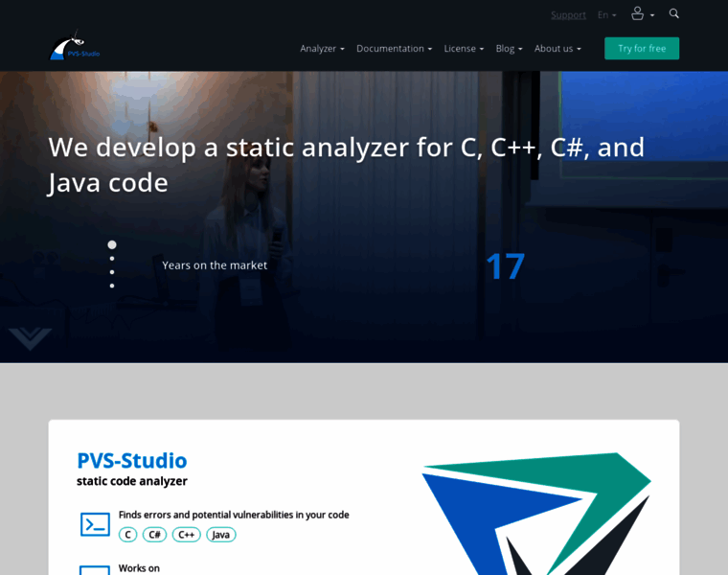Expand the Documentation dropdown menu
Image resolution: width=728 pixels, height=575 pixels.
pos(395,49)
